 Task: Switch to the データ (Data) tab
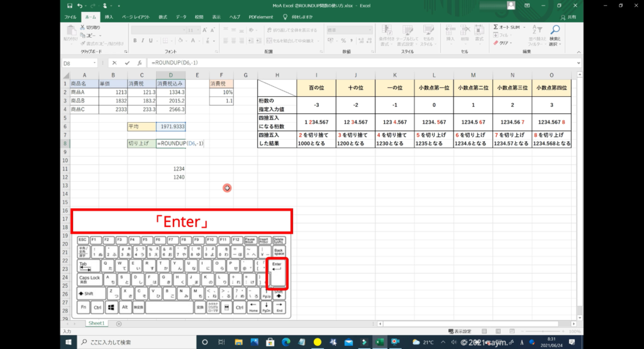click(181, 17)
